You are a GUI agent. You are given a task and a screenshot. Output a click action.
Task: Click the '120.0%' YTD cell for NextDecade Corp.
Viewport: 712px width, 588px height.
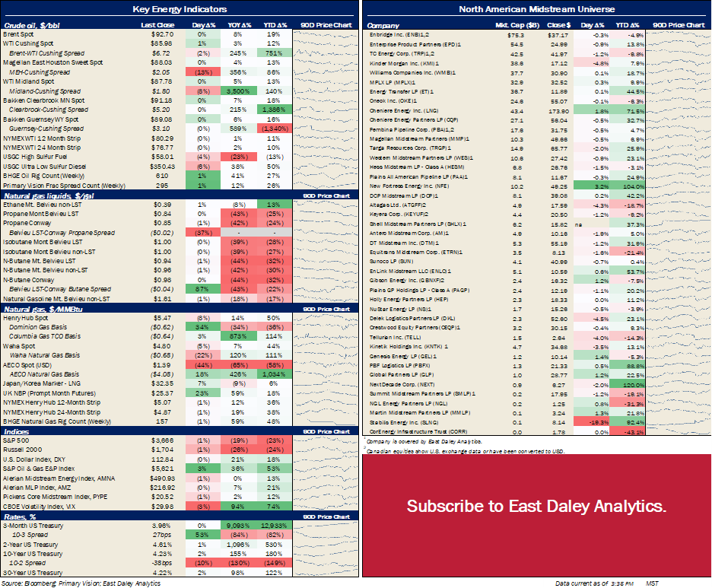point(627,385)
